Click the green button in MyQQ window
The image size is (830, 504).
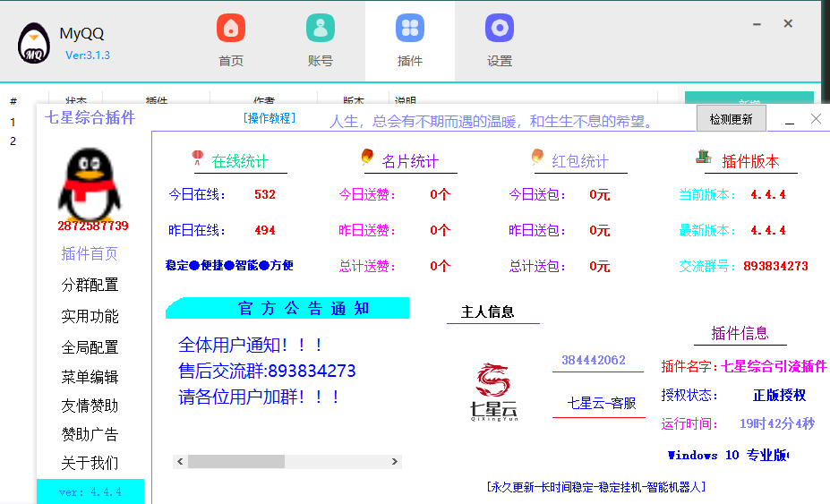(x=749, y=98)
